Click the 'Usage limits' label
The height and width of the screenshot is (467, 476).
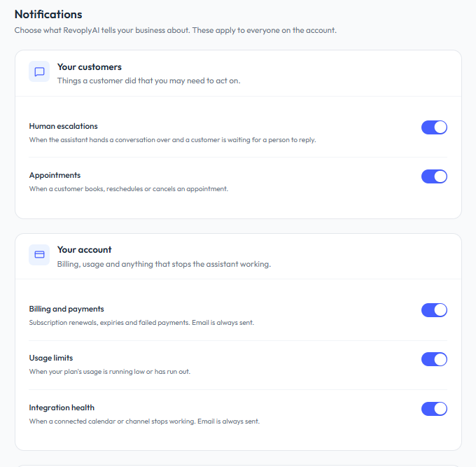51,358
